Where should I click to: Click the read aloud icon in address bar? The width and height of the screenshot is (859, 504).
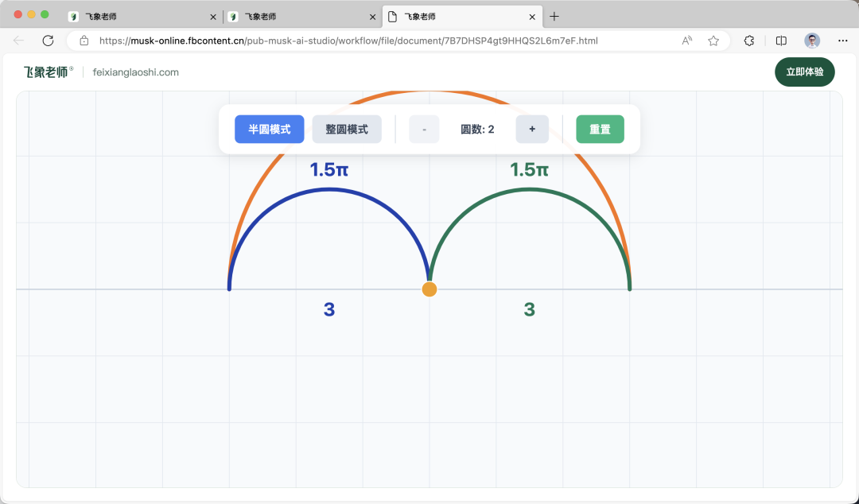(686, 41)
